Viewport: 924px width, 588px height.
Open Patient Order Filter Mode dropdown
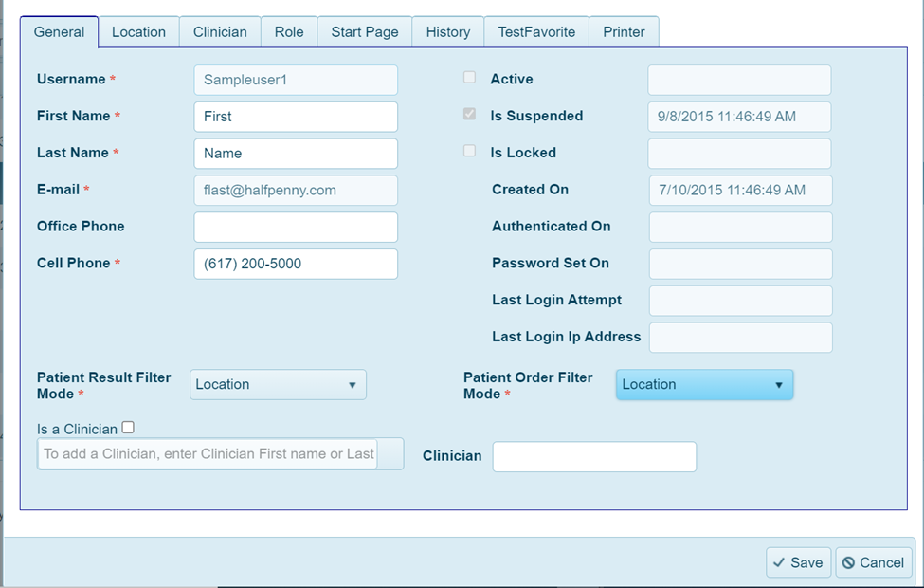coord(704,384)
